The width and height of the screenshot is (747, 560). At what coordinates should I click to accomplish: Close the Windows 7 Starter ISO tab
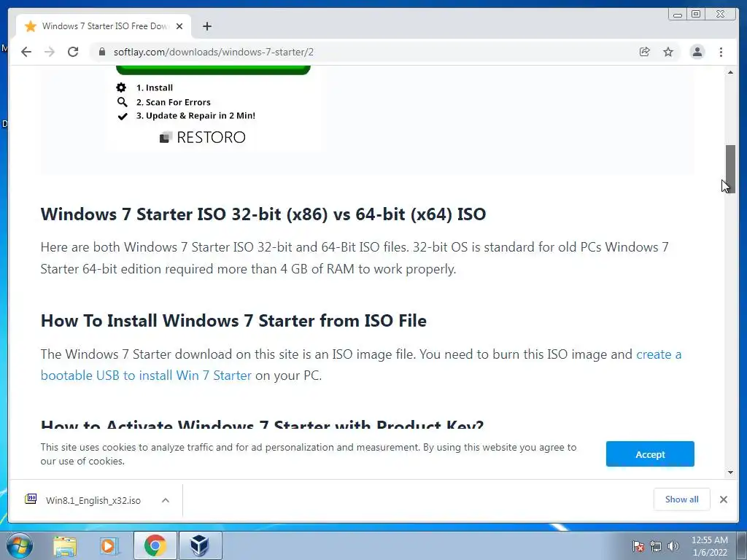coord(179,26)
